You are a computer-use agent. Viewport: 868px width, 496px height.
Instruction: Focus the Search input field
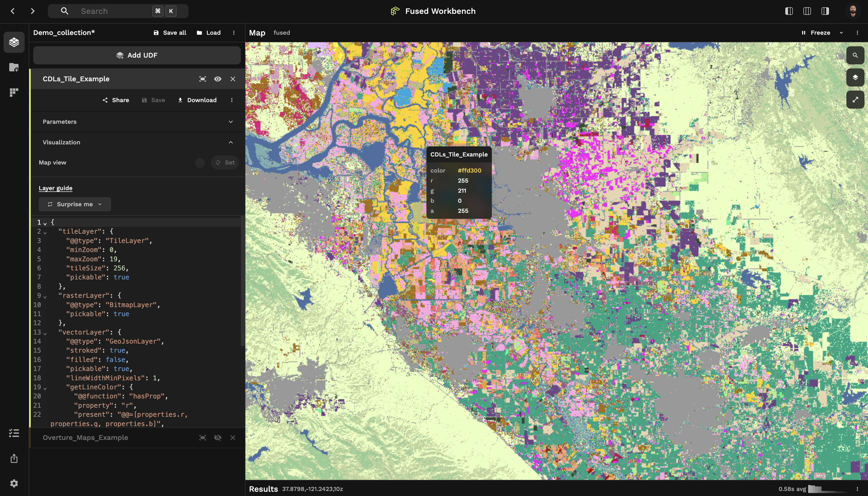[118, 11]
